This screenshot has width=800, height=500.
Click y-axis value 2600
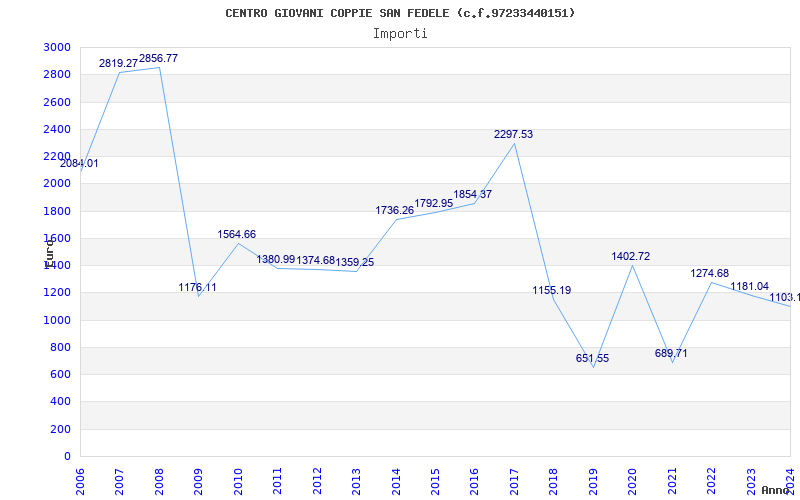coord(57,102)
